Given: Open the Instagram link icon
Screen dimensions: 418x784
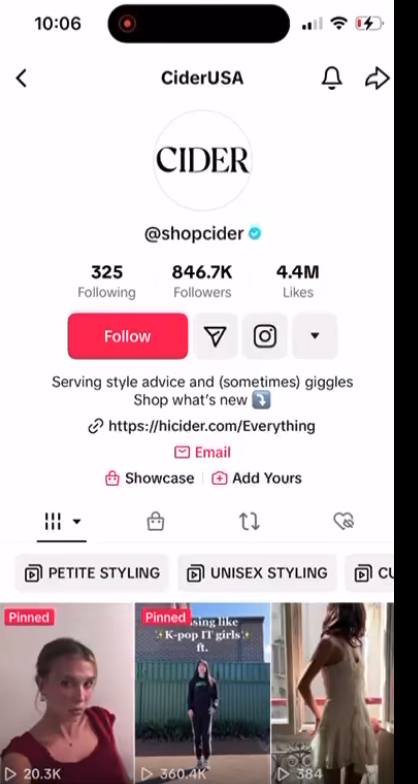Looking at the screenshot, I should pyautogui.click(x=265, y=336).
